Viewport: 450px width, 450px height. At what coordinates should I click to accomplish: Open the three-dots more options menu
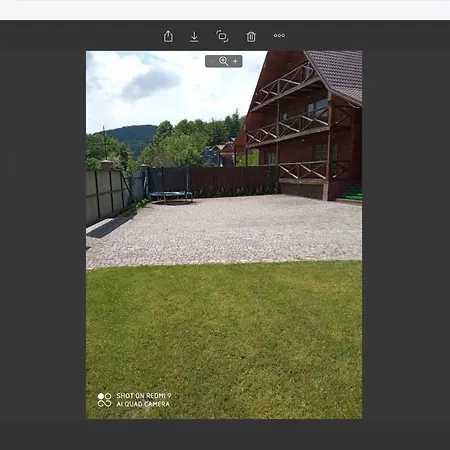coord(279,35)
